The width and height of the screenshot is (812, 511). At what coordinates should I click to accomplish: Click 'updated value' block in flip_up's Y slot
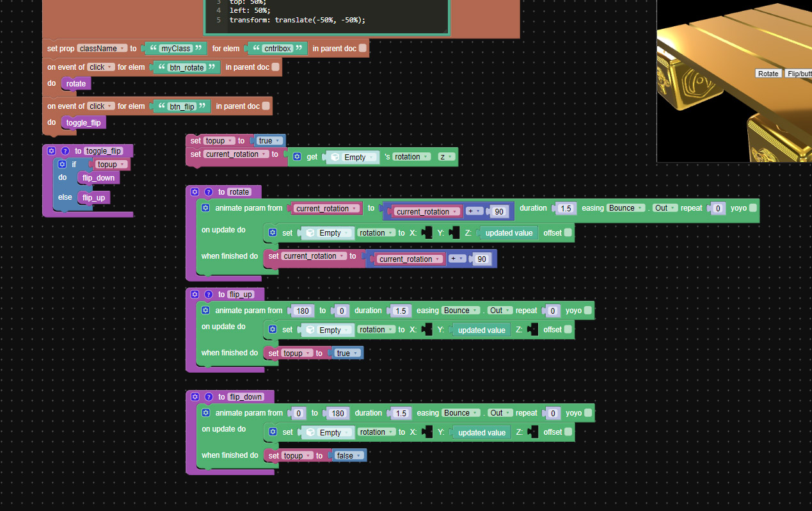pos(481,330)
